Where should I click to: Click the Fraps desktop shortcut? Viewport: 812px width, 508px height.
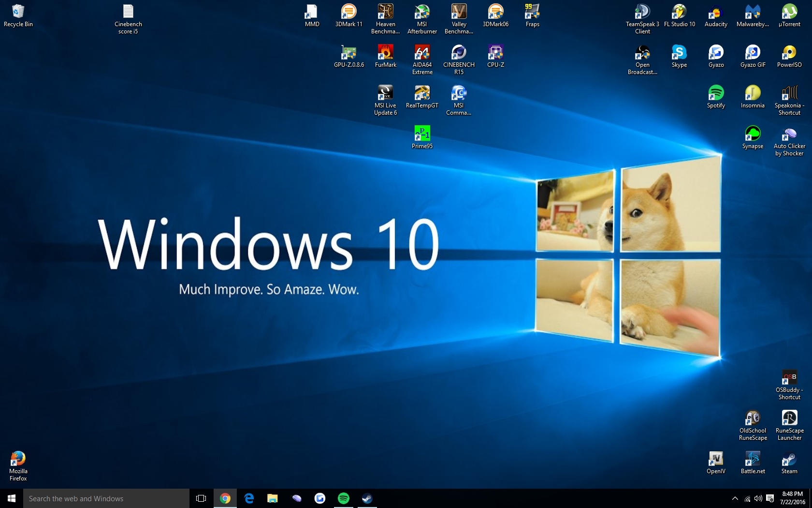click(x=532, y=15)
